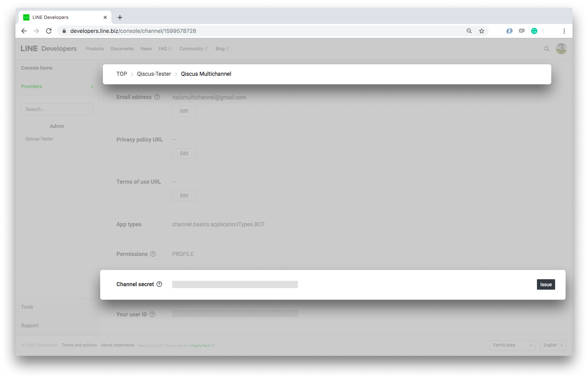Open Support in the sidebar
Screen dimensions: 588x379
(x=30, y=326)
